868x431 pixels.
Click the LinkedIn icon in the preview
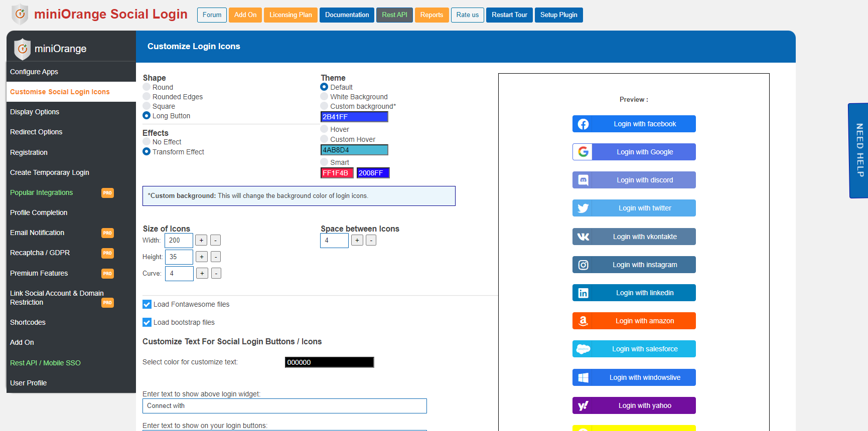(583, 293)
